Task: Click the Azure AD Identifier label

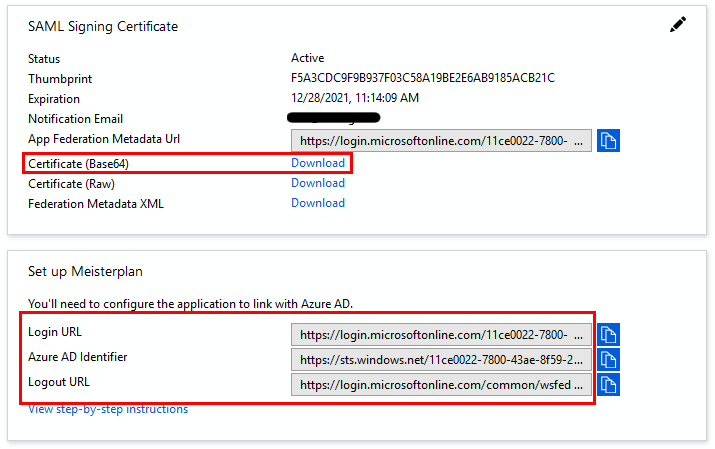Action: coord(78,357)
